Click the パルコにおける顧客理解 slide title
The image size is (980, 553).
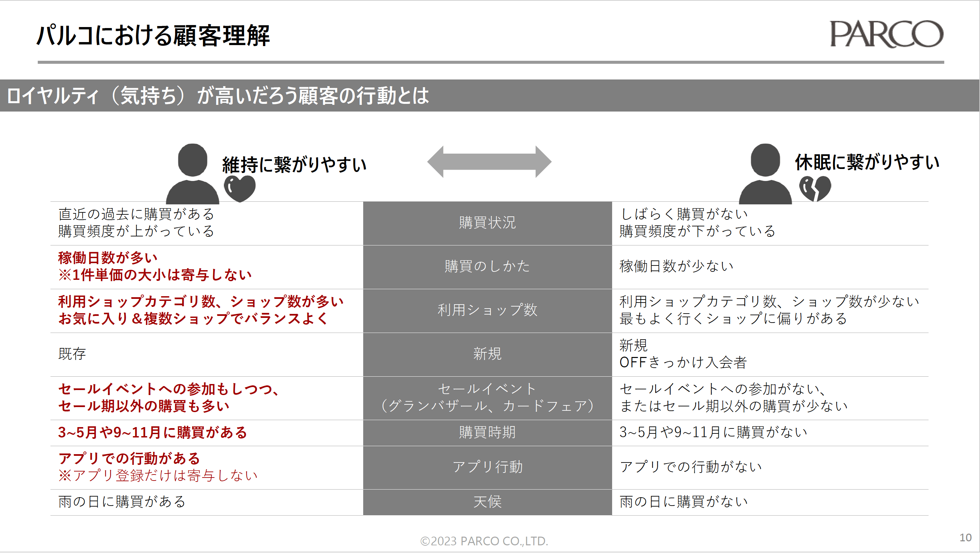pyautogui.click(x=153, y=36)
